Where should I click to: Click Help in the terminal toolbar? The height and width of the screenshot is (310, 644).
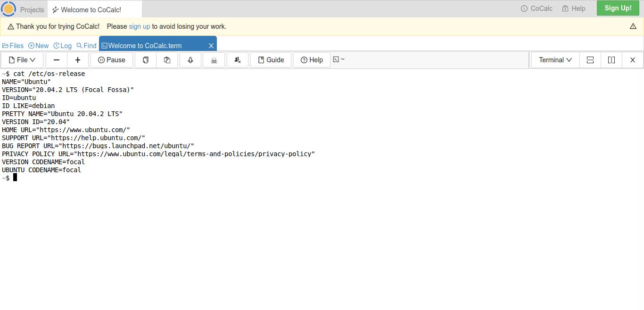312,60
